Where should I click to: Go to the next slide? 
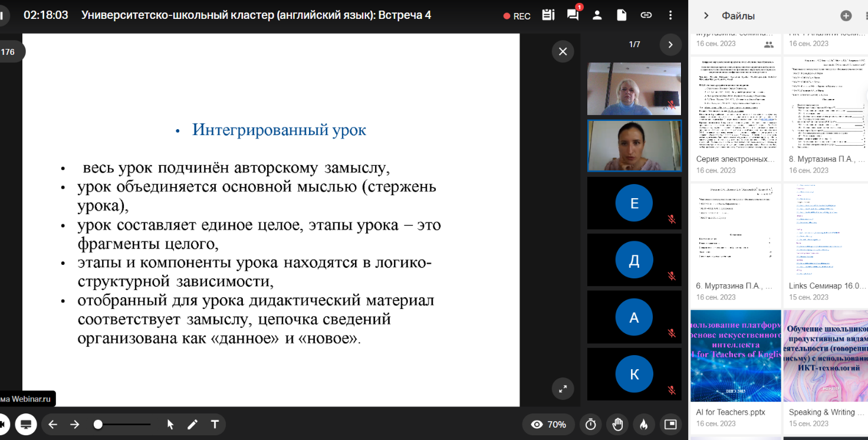pyautogui.click(x=75, y=424)
